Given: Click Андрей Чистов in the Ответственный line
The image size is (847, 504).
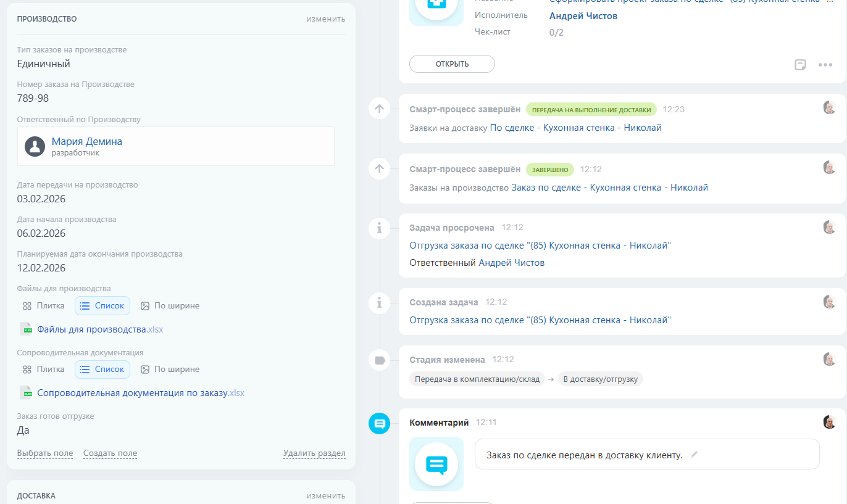Looking at the screenshot, I should [x=512, y=263].
